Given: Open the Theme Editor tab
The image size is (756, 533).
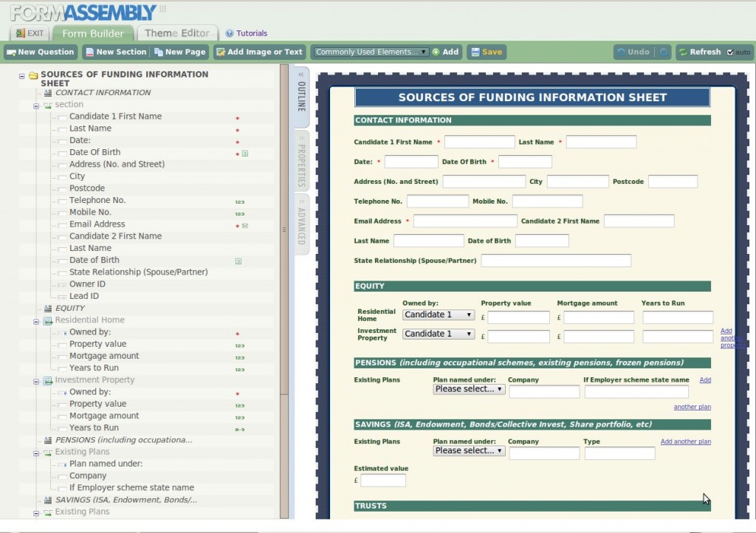Looking at the screenshot, I should click(177, 33).
